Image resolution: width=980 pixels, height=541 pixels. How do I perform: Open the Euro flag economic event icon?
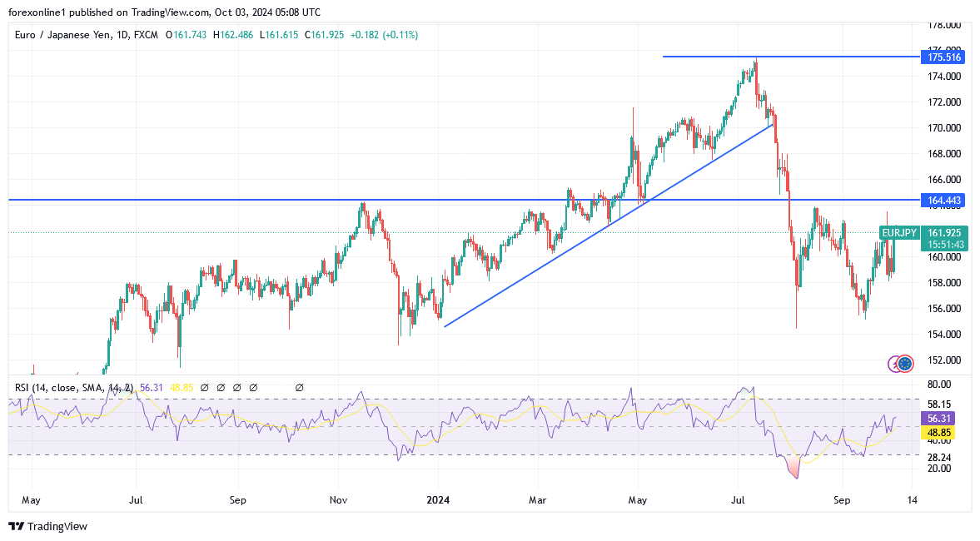[x=905, y=363]
